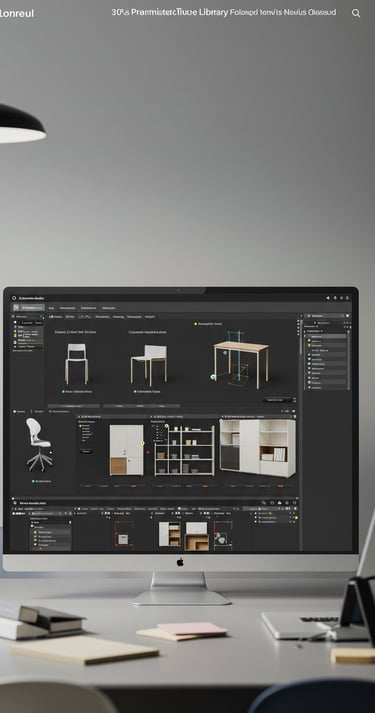
Task: Open the wireframe parts thumbnail in bottom row
Action: pyautogui.click(x=223, y=535)
